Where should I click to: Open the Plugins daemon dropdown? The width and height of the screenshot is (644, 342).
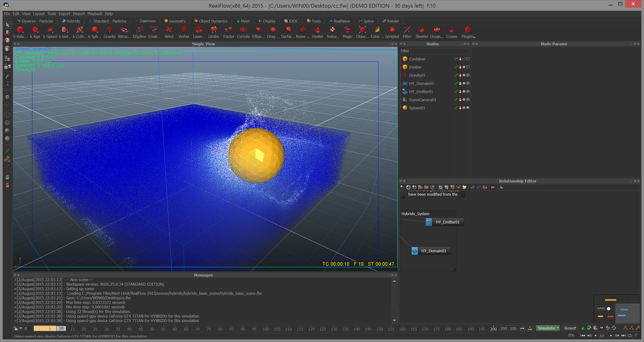[474, 37]
